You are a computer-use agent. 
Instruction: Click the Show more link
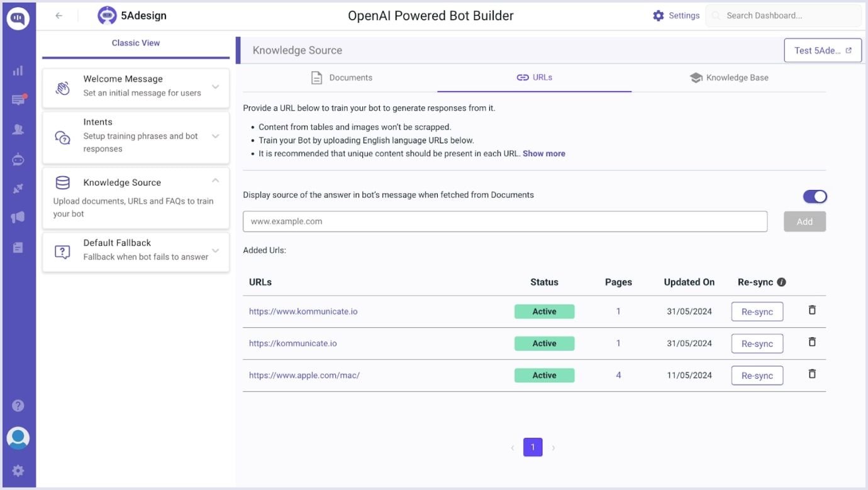(x=543, y=153)
